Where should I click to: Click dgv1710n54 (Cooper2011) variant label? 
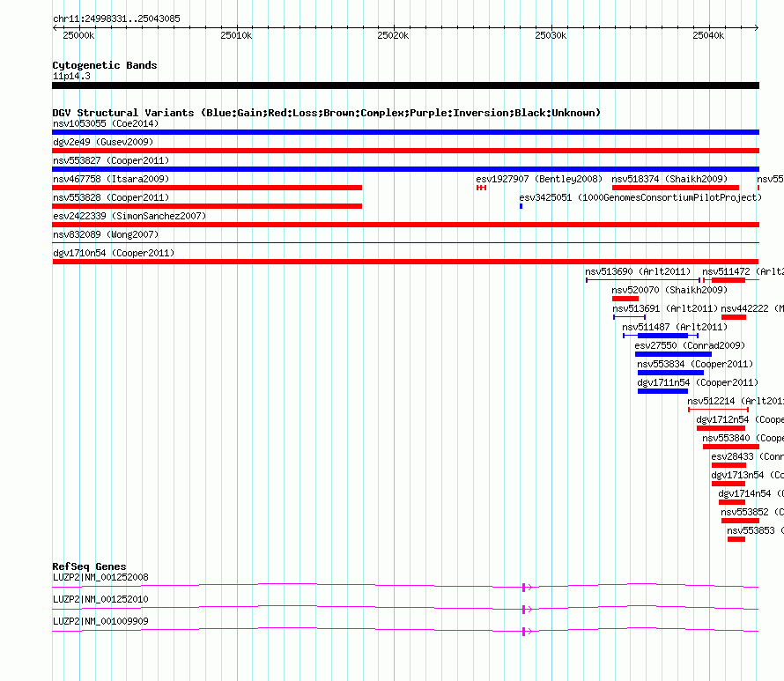point(114,253)
